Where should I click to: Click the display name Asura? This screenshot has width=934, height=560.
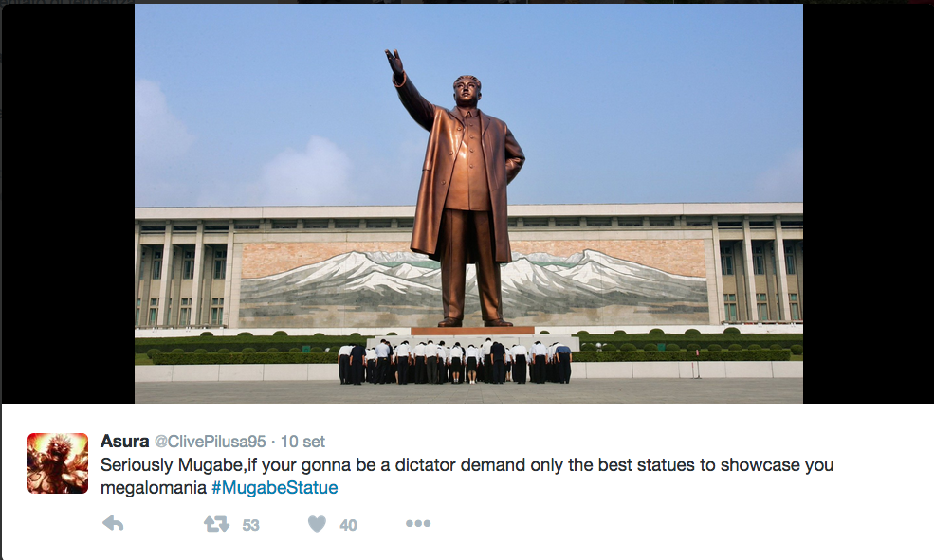(x=124, y=441)
